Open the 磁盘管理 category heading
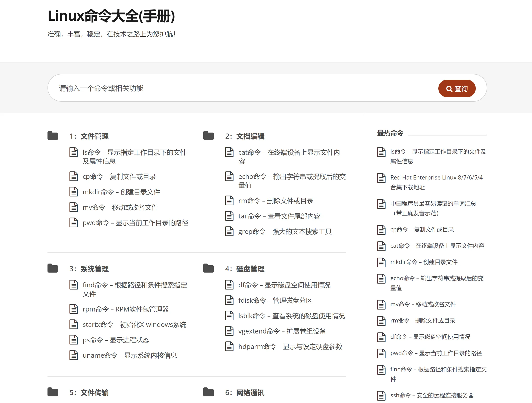This screenshot has width=532, height=403. click(250, 269)
